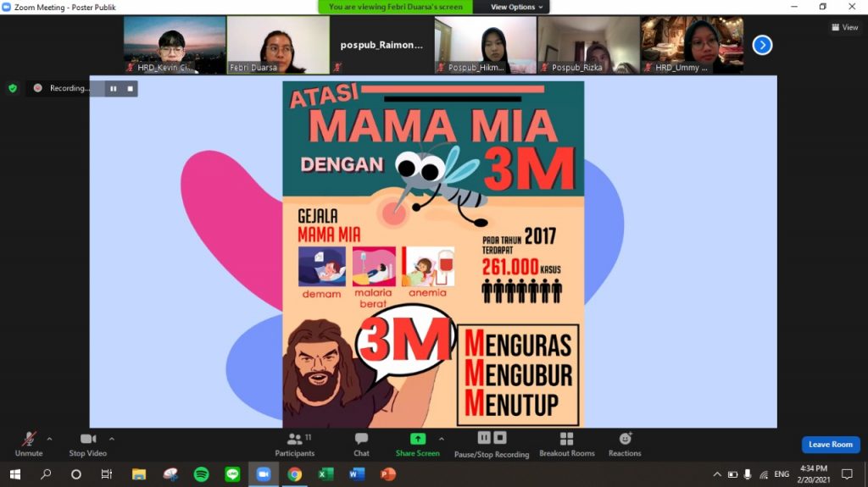Click the Recording status label

click(68, 88)
